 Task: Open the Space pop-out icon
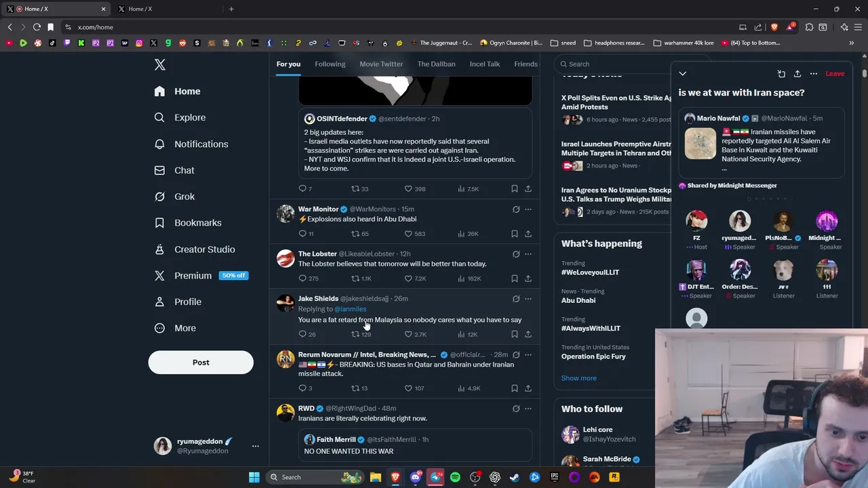(x=781, y=73)
